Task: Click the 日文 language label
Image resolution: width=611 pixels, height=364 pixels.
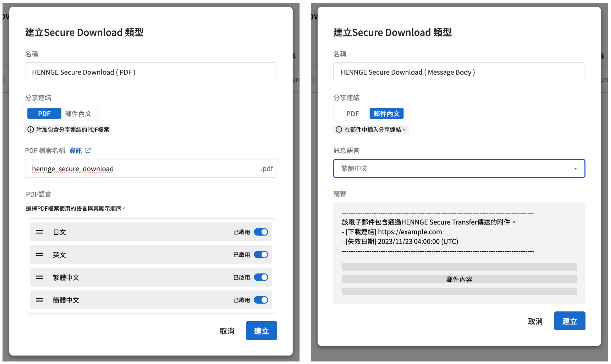Action: tap(59, 232)
